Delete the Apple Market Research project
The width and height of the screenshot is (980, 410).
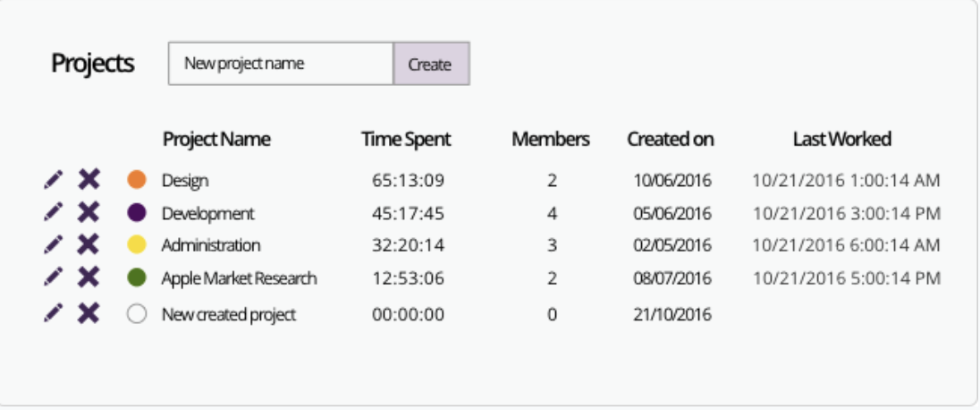pos(88,278)
